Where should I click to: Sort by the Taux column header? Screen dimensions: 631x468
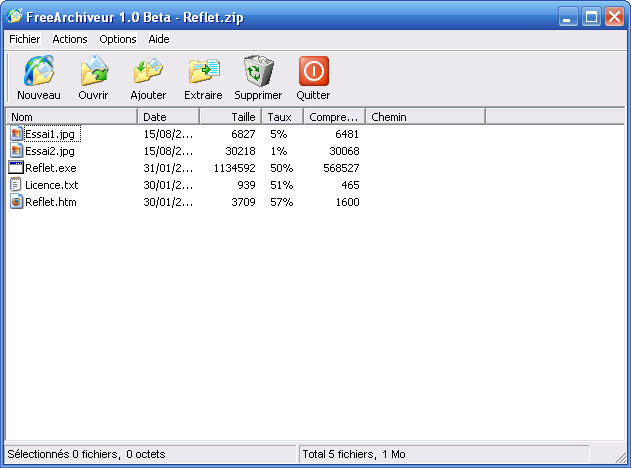point(283,117)
